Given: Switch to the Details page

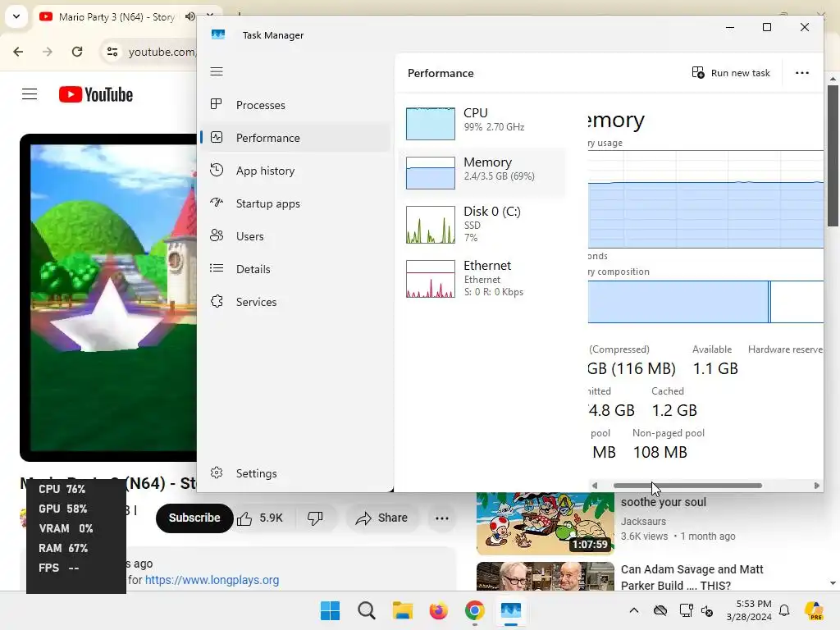Looking at the screenshot, I should point(295,269).
